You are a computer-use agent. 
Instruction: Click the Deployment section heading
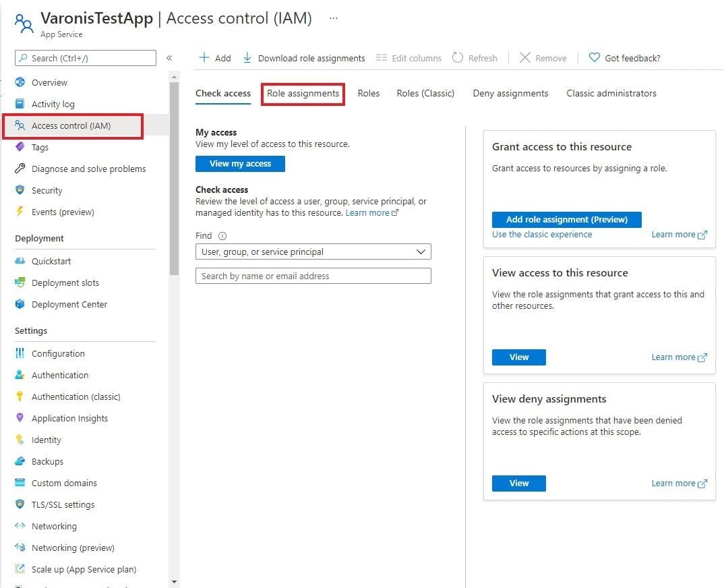pos(39,238)
